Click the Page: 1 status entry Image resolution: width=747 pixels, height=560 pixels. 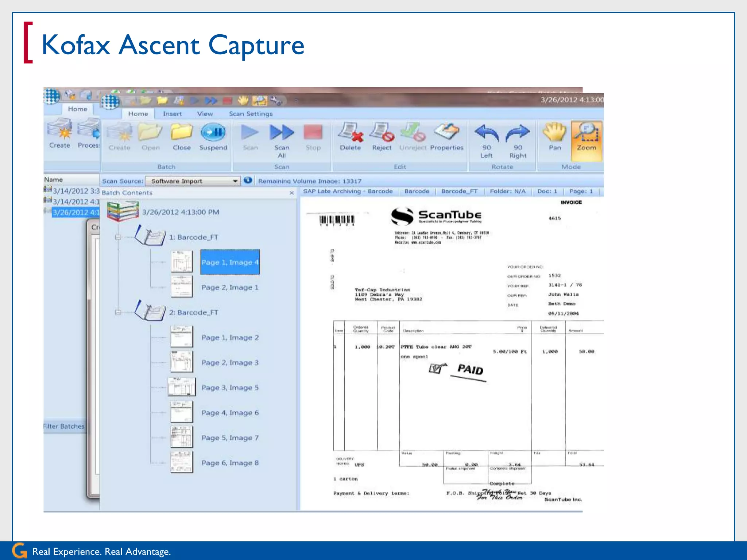(x=581, y=191)
